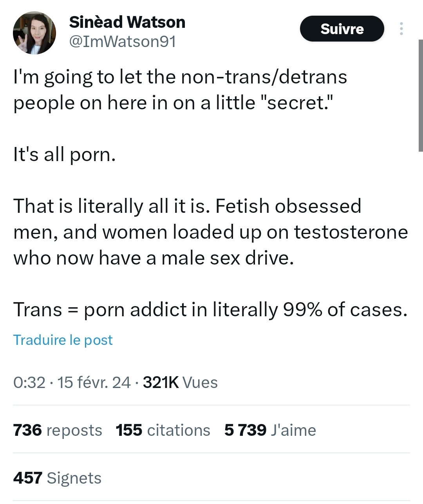Screen dimensions: 423x504
Task: Open the 457 Signets bookmarks count
Action: pyautogui.click(x=57, y=478)
